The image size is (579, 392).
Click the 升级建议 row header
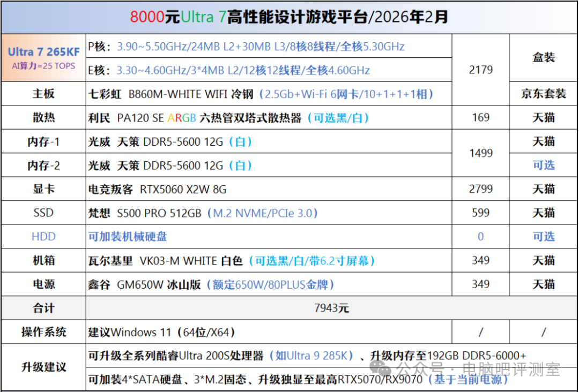[x=43, y=367]
